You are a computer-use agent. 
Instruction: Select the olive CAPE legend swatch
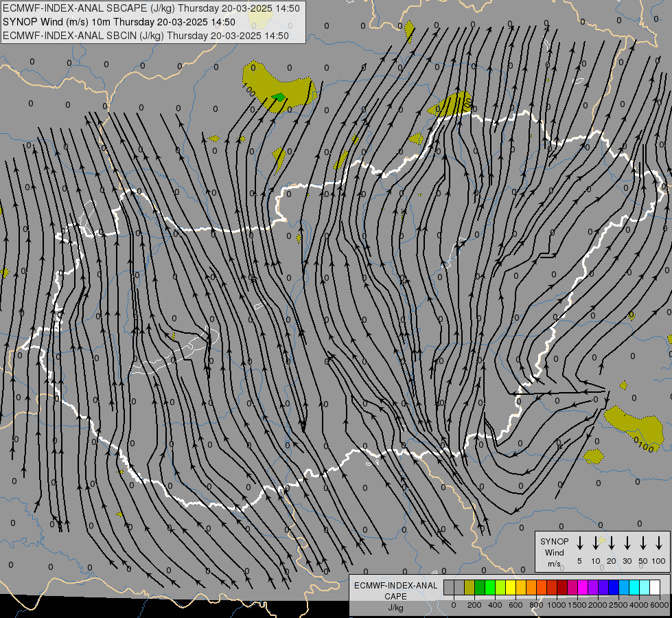pos(470,587)
